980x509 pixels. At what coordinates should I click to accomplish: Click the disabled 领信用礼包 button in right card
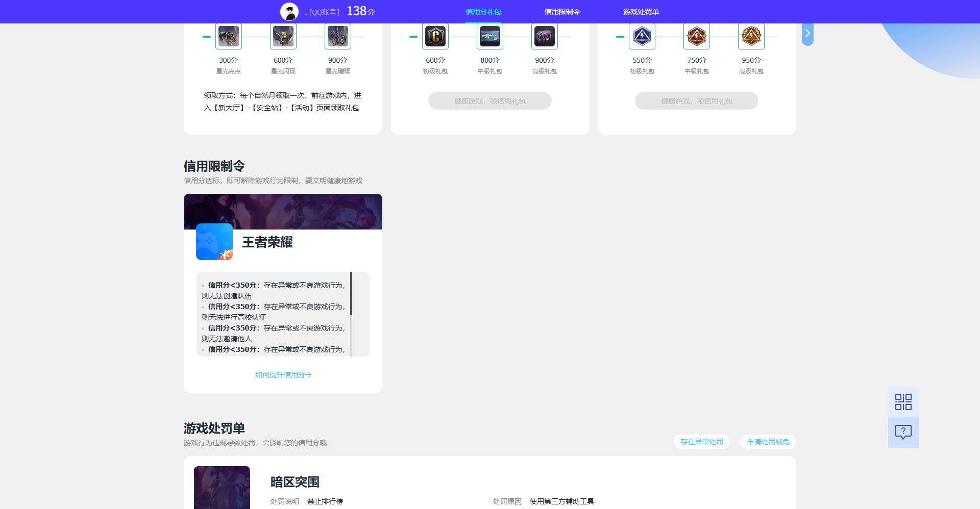697,101
